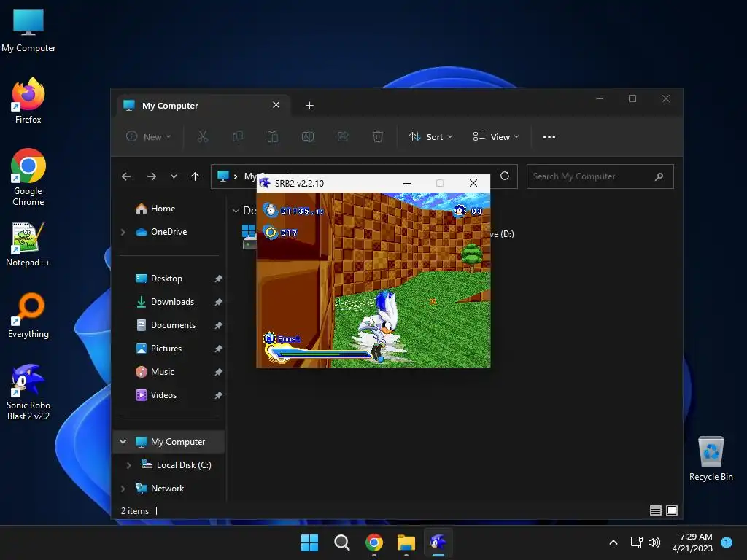
Task: Click the Rename icon in Explorer toolbar
Action: coord(308,136)
